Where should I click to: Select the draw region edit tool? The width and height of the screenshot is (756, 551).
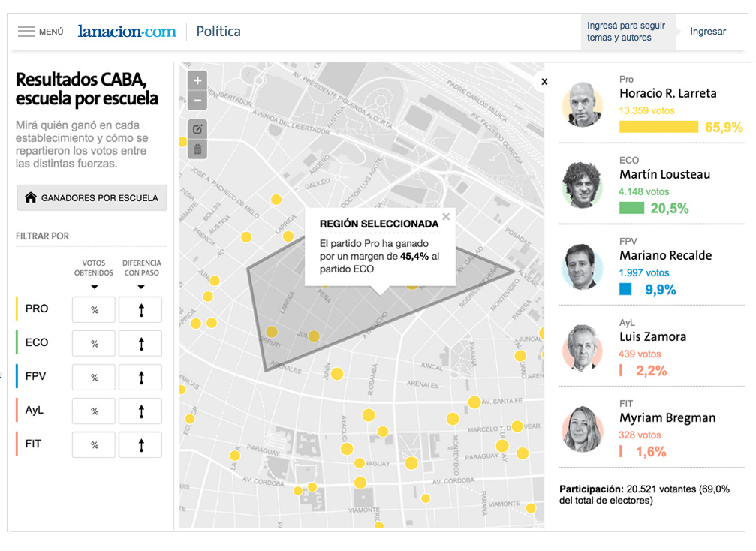click(x=197, y=129)
